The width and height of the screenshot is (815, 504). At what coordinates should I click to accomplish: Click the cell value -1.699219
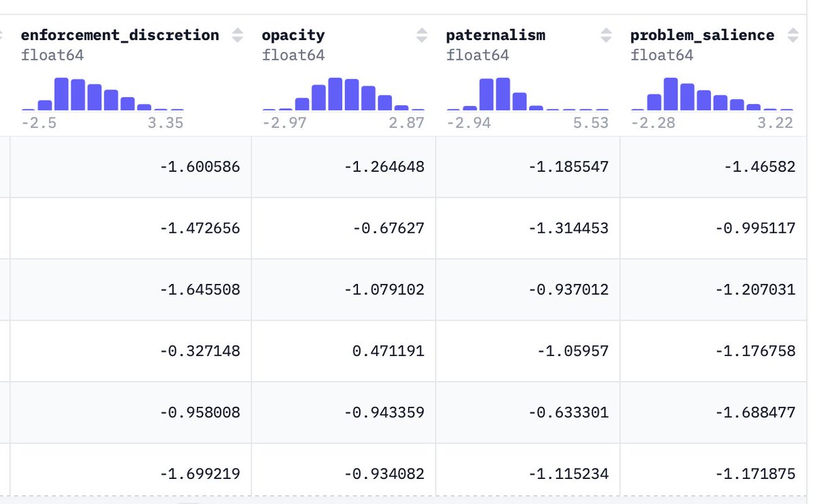pos(200,474)
